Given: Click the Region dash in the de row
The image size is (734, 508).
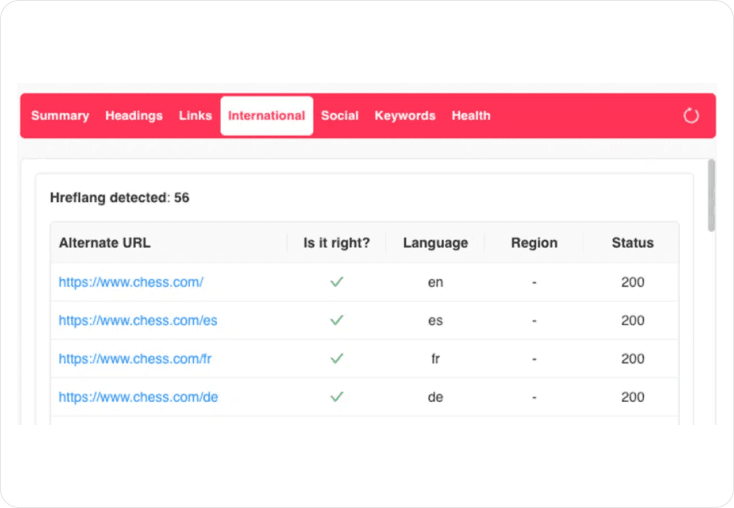Looking at the screenshot, I should pos(534,398).
